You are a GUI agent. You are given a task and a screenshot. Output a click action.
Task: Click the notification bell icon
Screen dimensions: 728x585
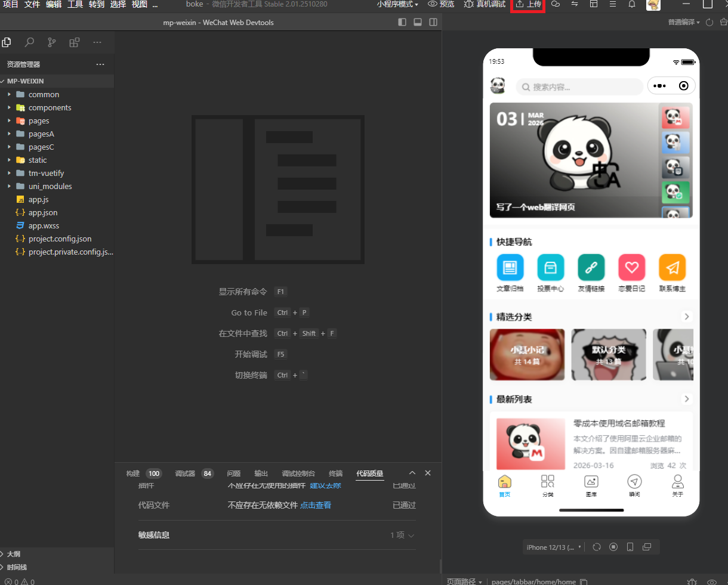[632, 4]
